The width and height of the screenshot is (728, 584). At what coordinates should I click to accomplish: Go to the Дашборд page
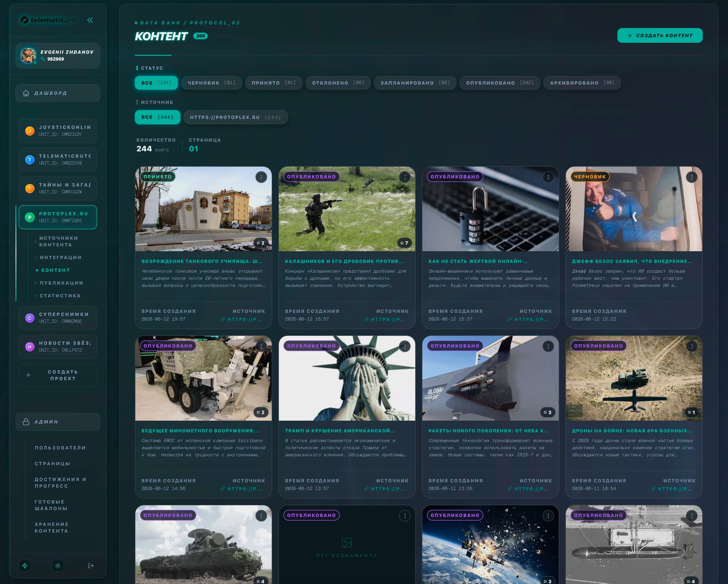[58, 93]
